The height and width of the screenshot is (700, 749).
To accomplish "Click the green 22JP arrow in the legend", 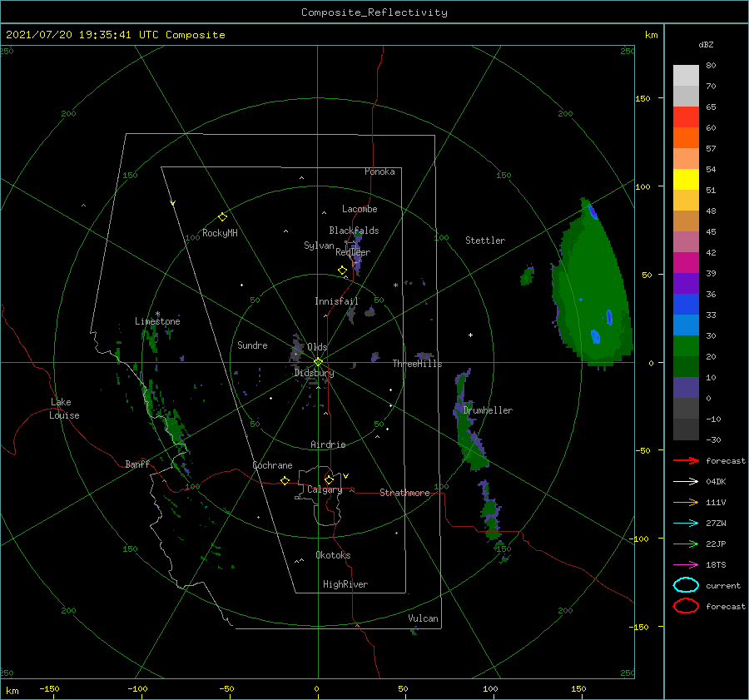I will 686,544.
